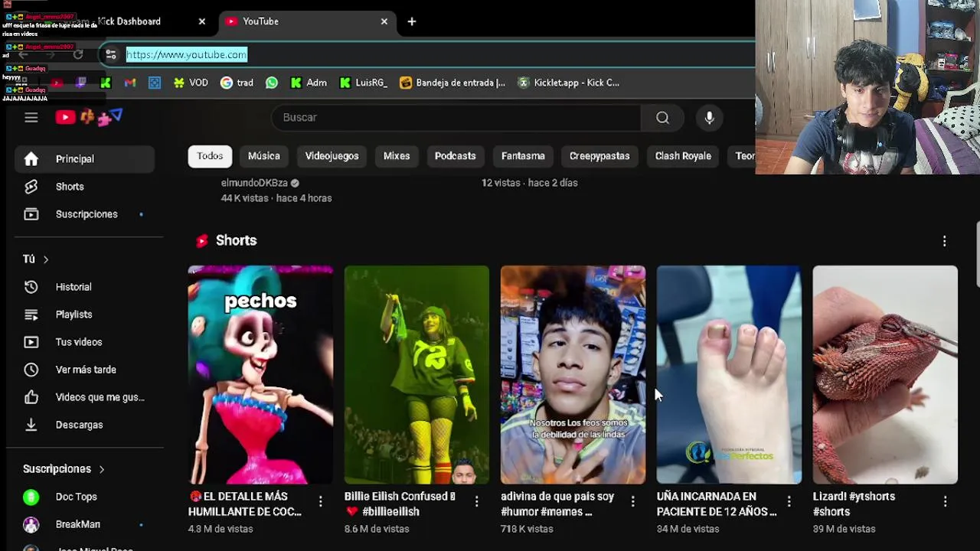
Task: Select the Clash Royale filter chip
Action: 683,156
